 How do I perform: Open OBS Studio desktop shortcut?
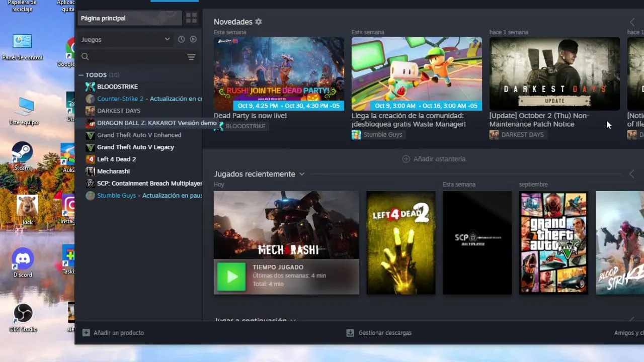coord(23,318)
